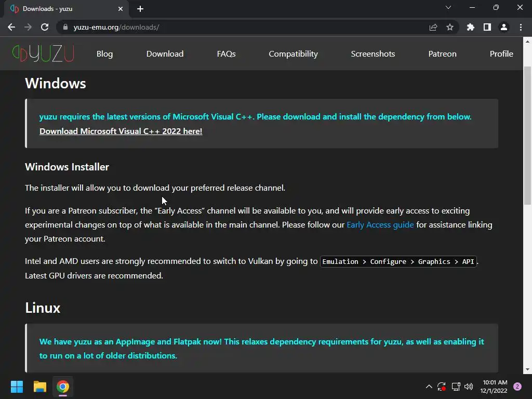
Task: Open the Chrome profile avatar icon
Action: tap(504, 27)
